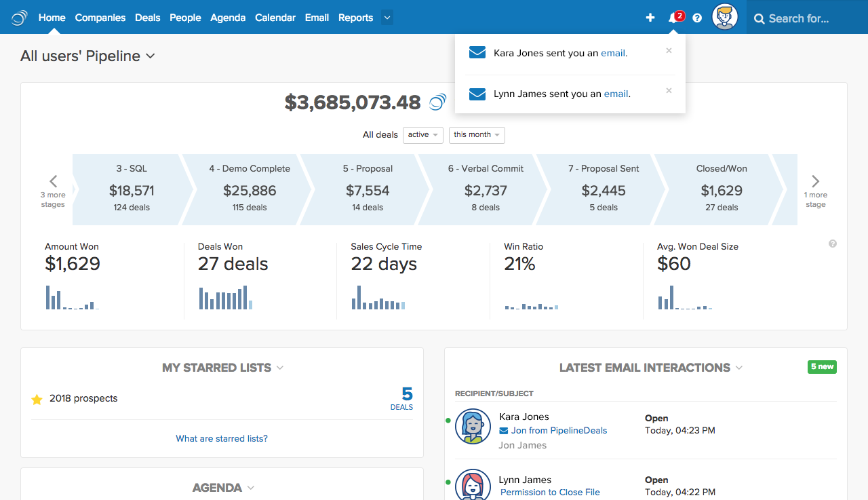The width and height of the screenshot is (868, 500).
Task: Dismiss the Kara Jones email notification
Action: click(669, 50)
